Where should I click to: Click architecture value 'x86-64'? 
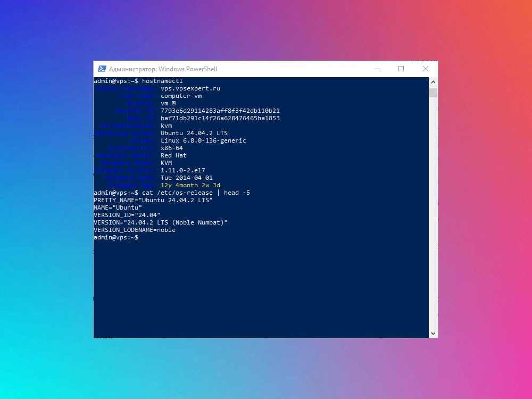[172, 148]
